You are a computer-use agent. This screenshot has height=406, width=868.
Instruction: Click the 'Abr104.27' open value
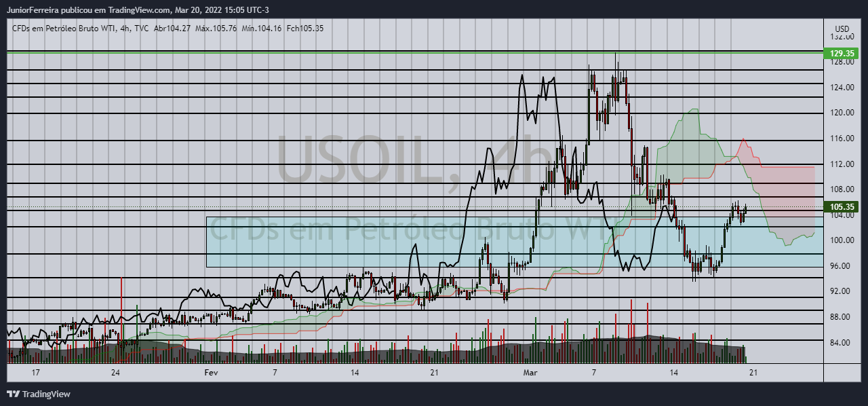pos(172,28)
